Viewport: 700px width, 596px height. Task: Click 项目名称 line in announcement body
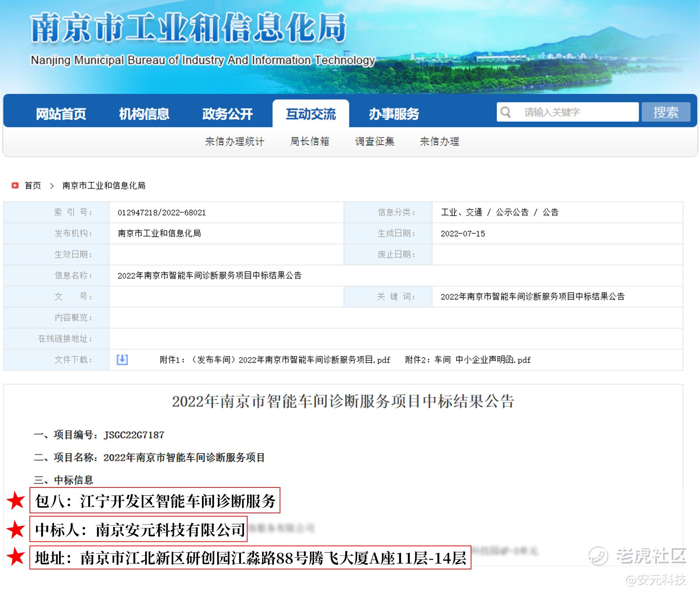tap(149, 458)
